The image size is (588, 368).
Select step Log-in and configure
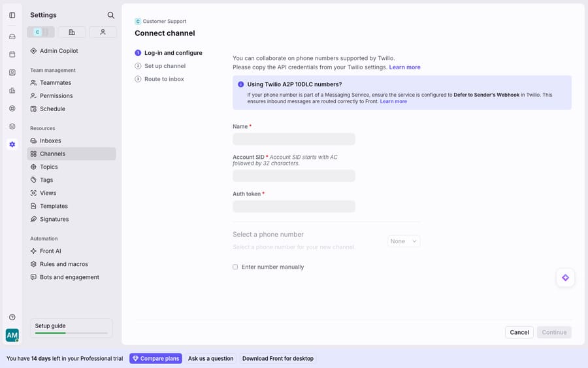[169, 53]
